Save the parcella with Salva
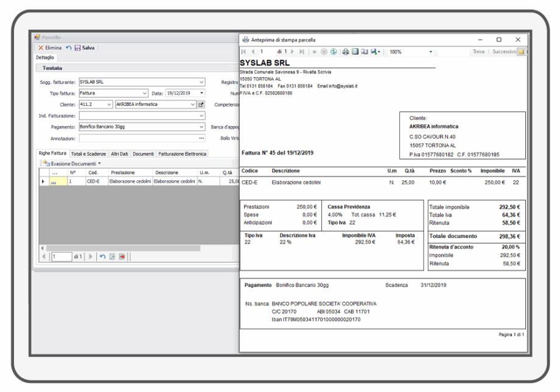Image resolution: width=560 pixels, height=392 pixels. coord(85,48)
